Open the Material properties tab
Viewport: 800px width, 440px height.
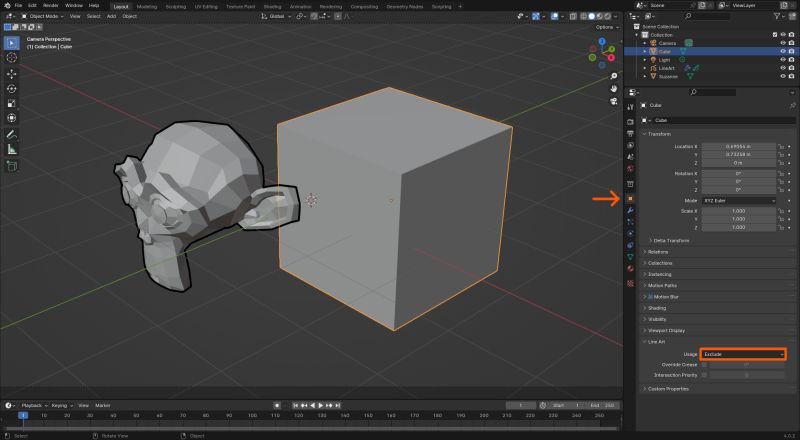coord(630,268)
